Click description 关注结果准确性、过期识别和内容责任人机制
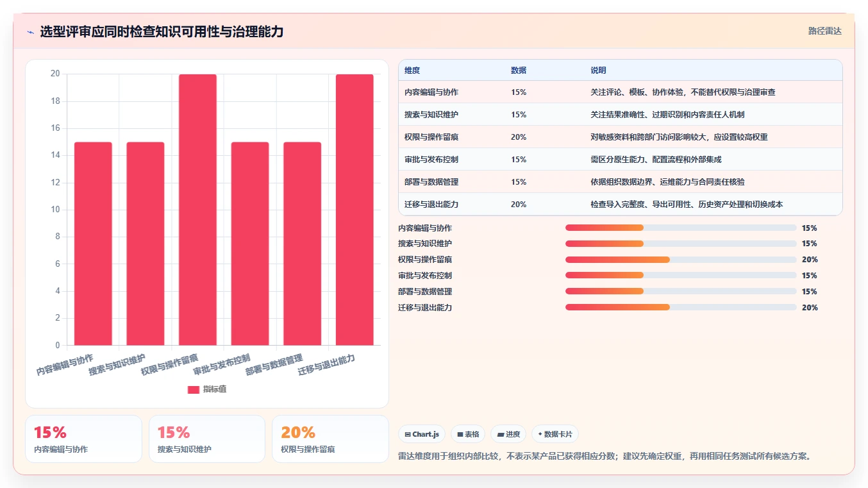This screenshot has height=488, width=868. tap(667, 115)
